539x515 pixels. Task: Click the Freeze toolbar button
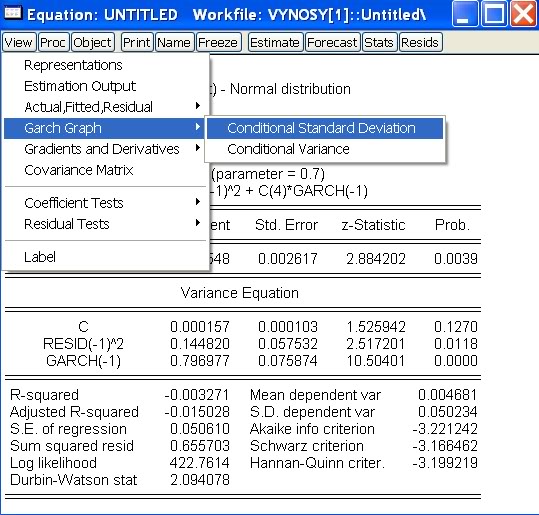[219, 42]
